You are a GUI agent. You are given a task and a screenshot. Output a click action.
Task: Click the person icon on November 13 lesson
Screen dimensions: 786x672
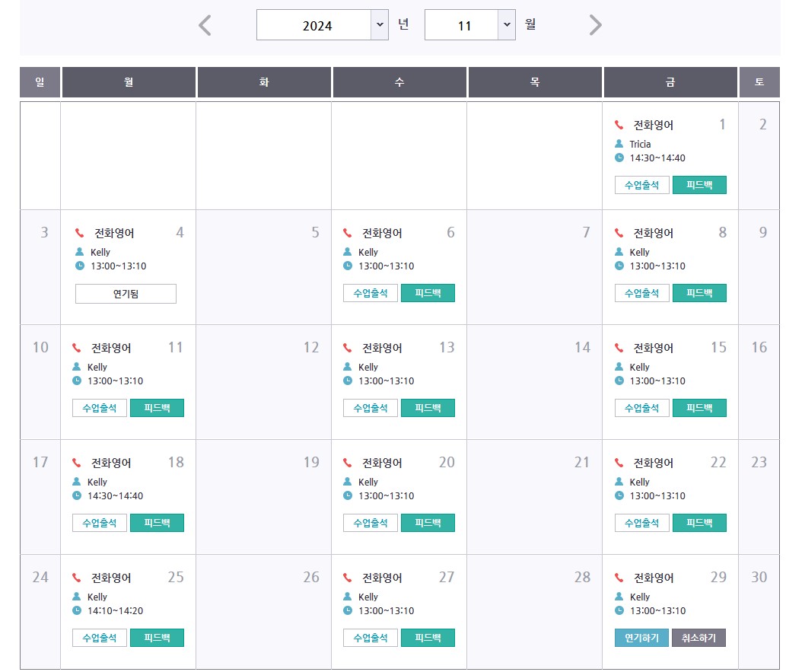click(x=348, y=367)
